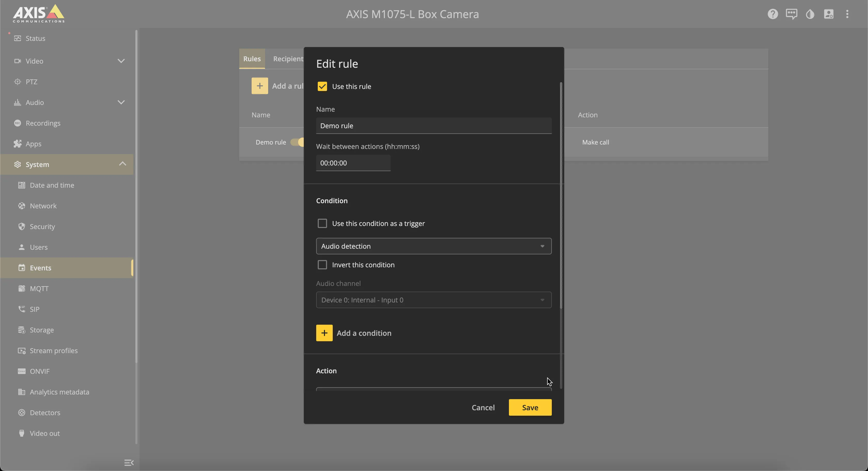Click the rule Name input field
Screen dimensions: 868x471
pyautogui.click(x=434, y=126)
